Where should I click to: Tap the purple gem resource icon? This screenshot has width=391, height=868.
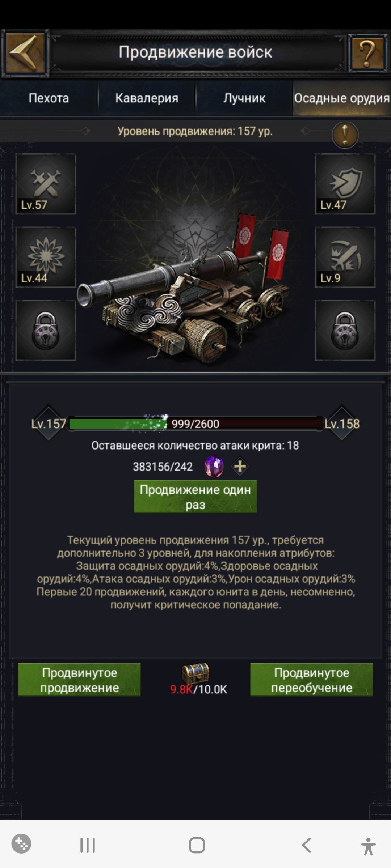214,467
